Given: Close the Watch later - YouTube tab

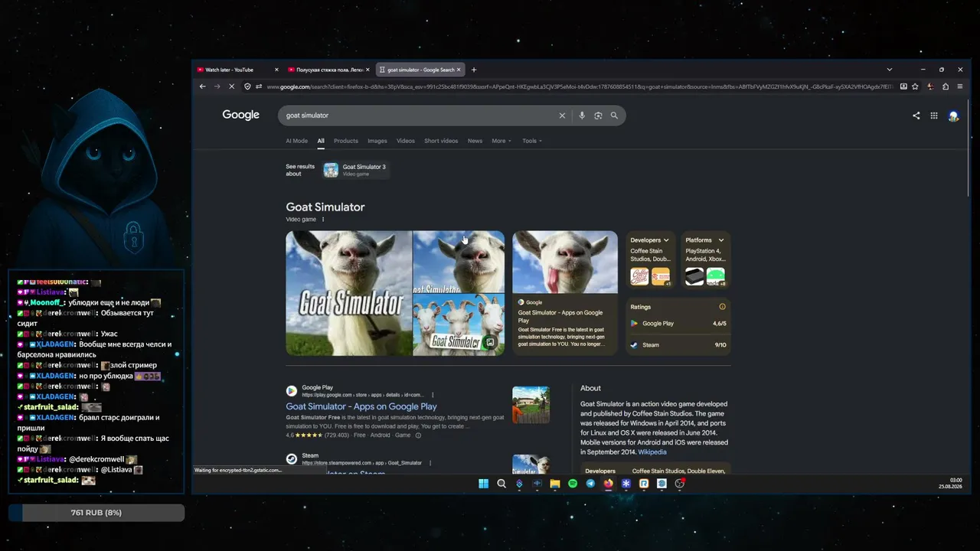Looking at the screenshot, I should (276, 70).
